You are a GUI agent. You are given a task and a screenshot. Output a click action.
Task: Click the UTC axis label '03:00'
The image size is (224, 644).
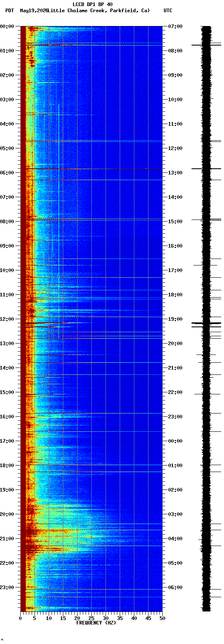(175, 514)
